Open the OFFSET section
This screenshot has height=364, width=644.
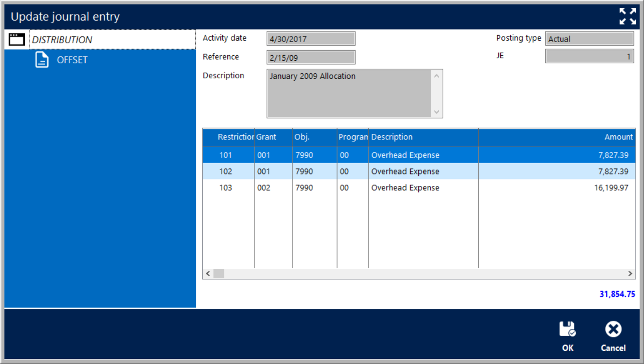pos(72,60)
